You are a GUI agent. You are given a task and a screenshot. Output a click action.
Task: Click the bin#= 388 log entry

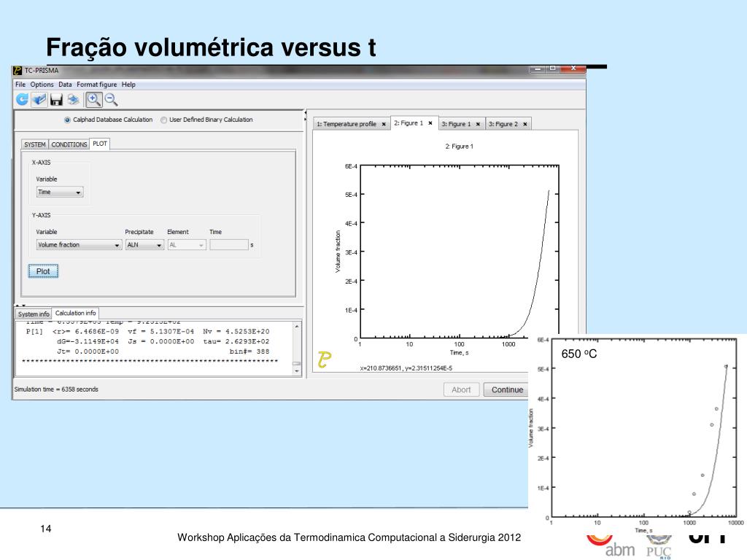click(x=249, y=351)
